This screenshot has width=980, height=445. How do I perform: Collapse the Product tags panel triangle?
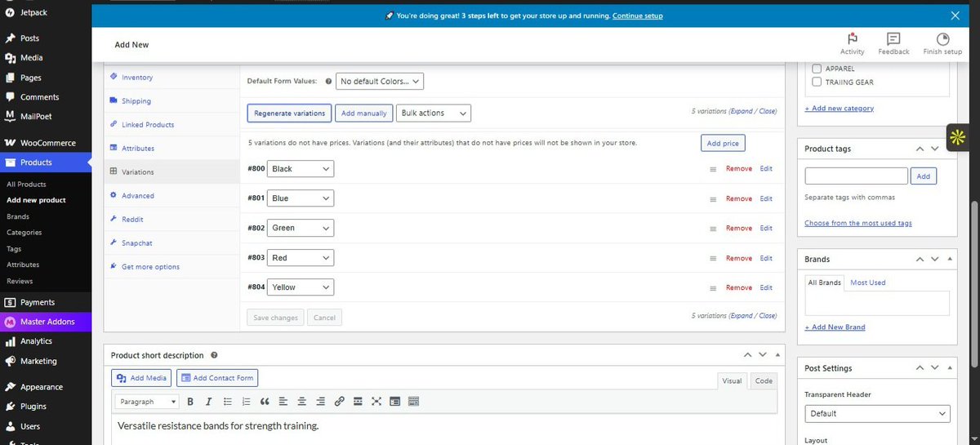click(950, 149)
